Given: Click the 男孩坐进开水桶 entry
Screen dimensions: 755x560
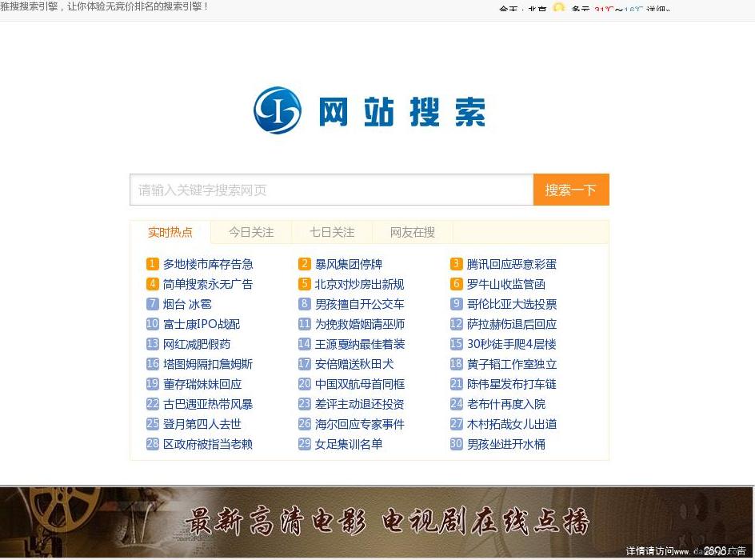Looking at the screenshot, I should [506, 444].
